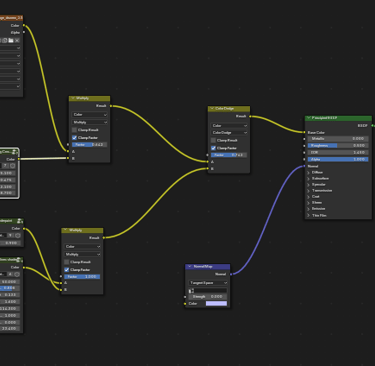Expand the Specular panel in Principled BSDF
This screenshot has height=366, width=375.
pyautogui.click(x=308, y=184)
